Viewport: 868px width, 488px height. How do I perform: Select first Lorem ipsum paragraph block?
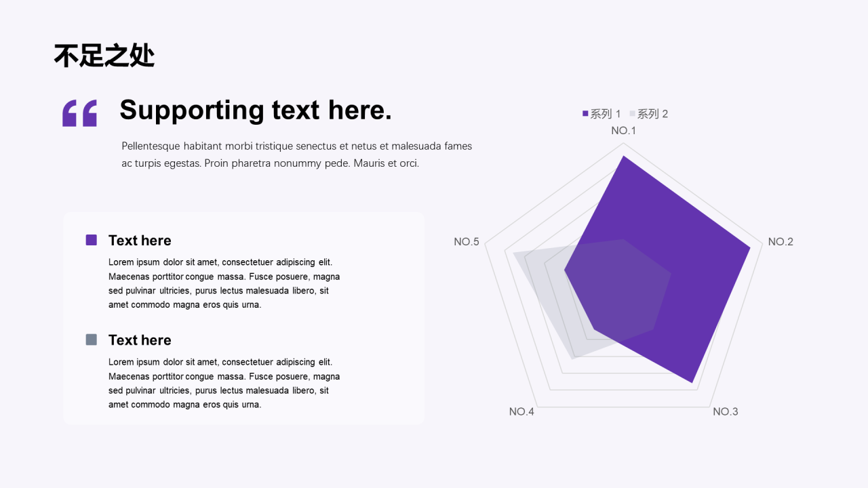pyautogui.click(x=224, y=283)
